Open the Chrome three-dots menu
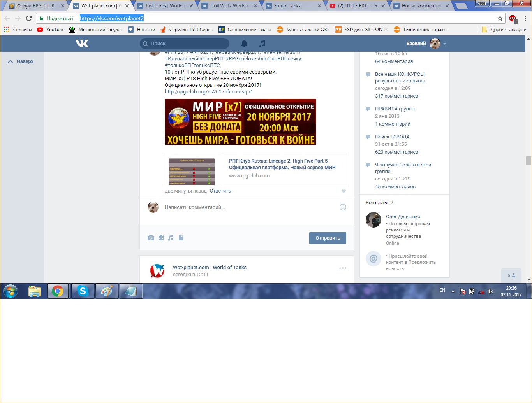Screen dimensions: 532x403 coord(525,18)
